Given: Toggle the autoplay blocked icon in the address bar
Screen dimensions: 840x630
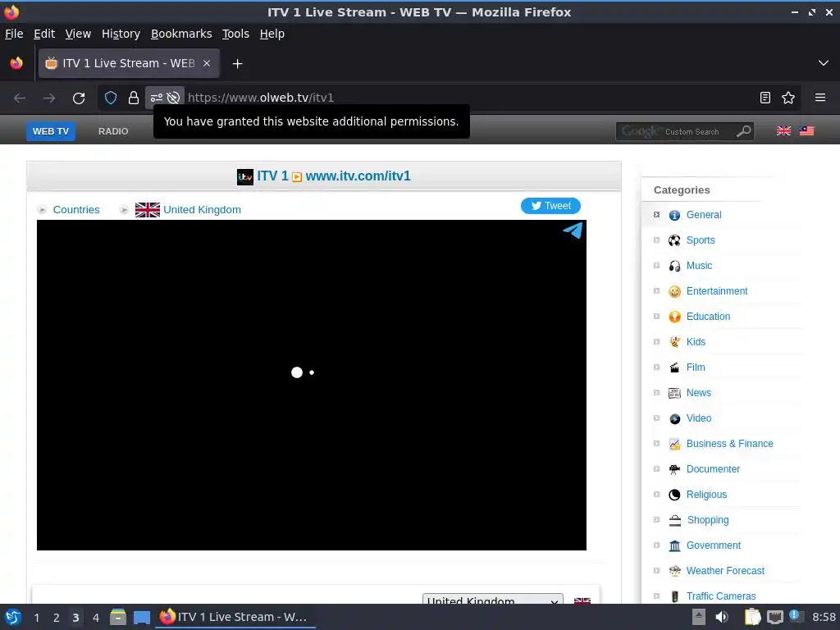Looking at the screenshot, I should pyautogui.click(x=173, y=98).
